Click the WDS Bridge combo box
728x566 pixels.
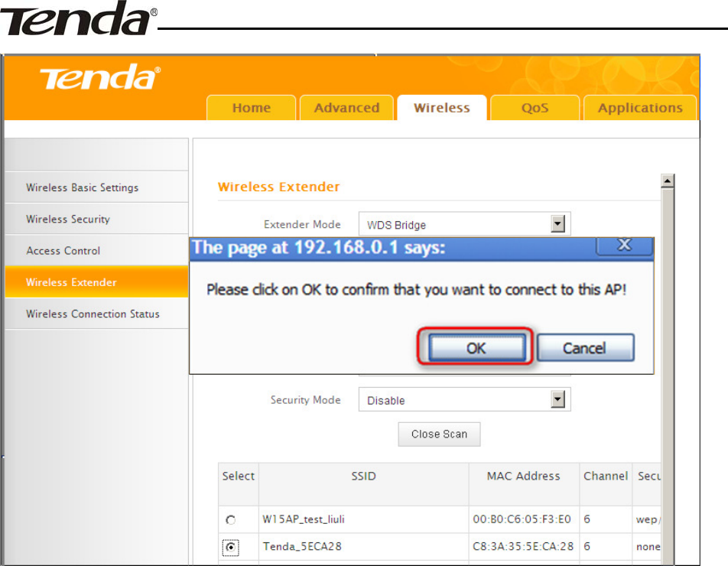point(464,224)
